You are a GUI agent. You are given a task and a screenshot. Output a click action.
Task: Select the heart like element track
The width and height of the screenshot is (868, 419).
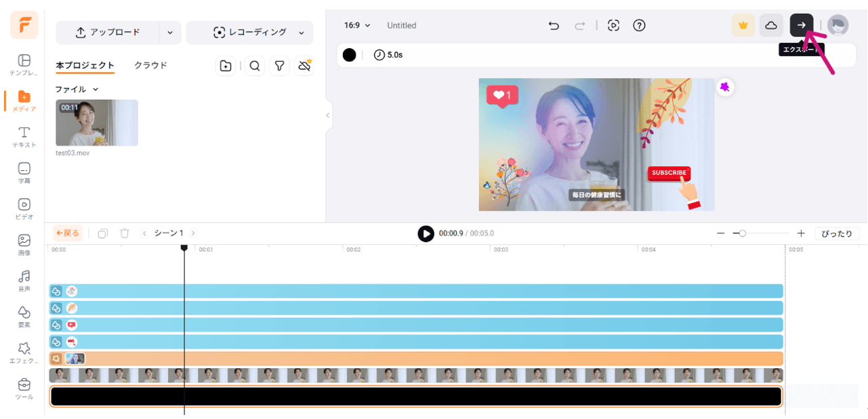click(x=416, y=325)
